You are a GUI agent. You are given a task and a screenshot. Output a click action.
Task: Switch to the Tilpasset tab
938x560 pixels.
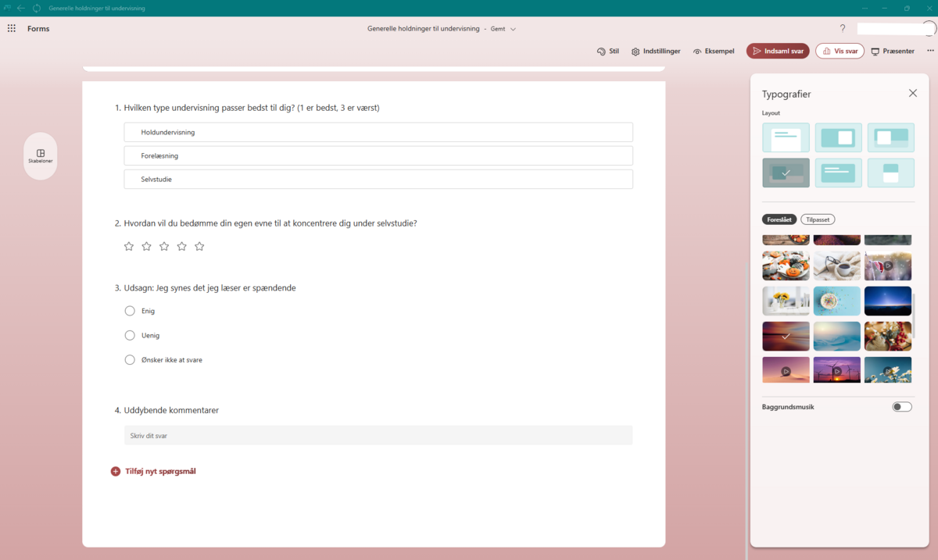click(818, 219)
